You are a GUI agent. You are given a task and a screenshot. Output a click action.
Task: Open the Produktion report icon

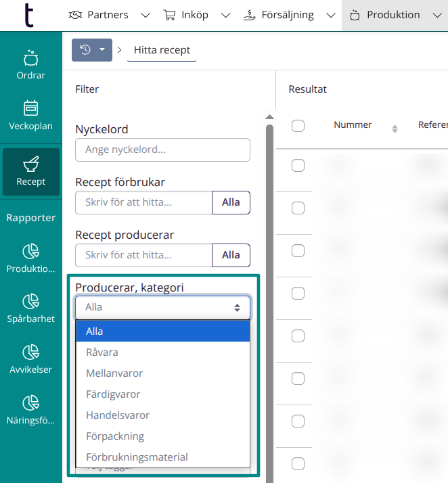point(30,259)
